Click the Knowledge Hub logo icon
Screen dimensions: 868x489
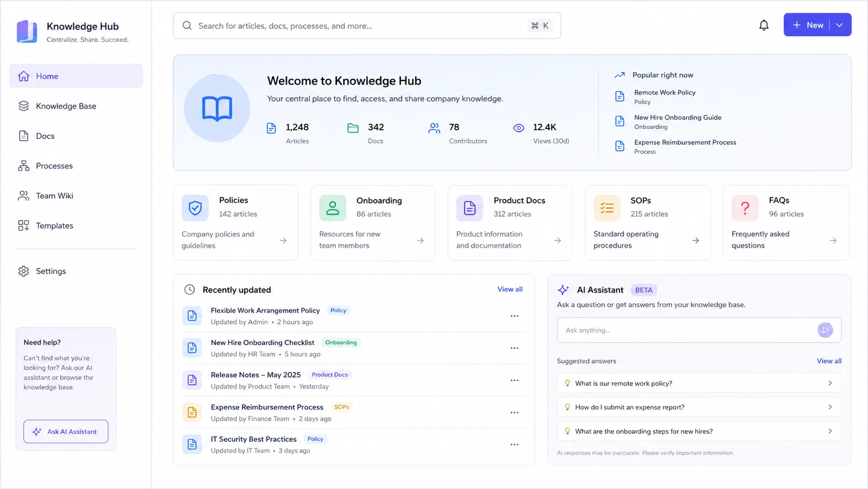[x=27, y=31]
